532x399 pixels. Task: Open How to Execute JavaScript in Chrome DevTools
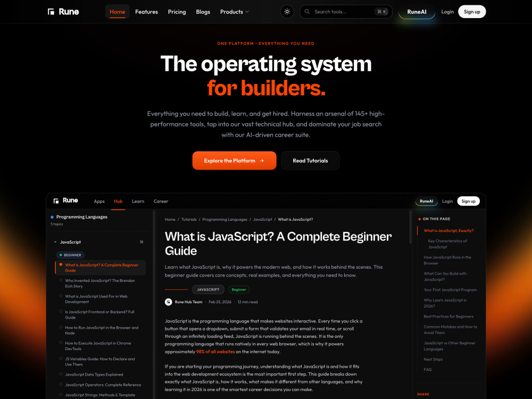(98, 346)
